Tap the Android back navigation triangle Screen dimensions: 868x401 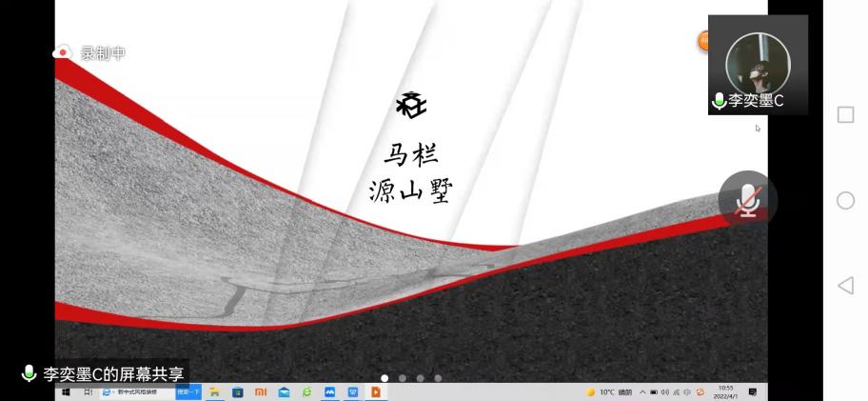tap(845, 286)
